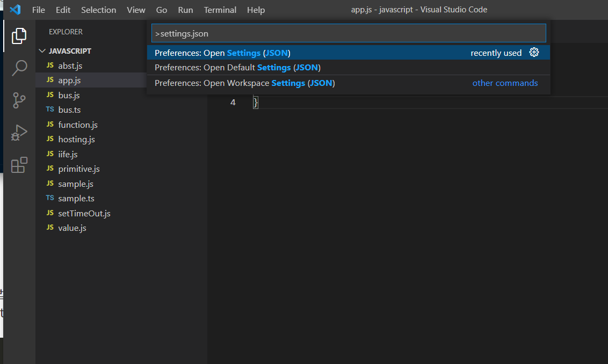Open the Run menu

pos(185,10)
